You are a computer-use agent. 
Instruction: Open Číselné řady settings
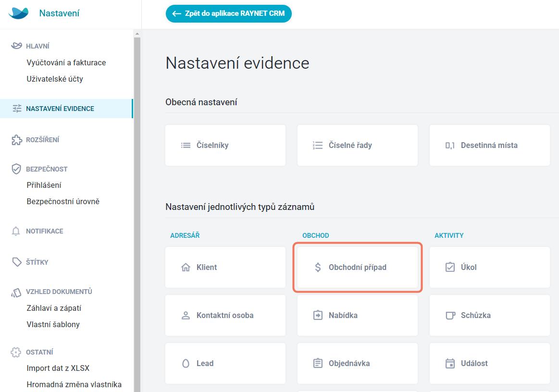[x=357, y=146]
